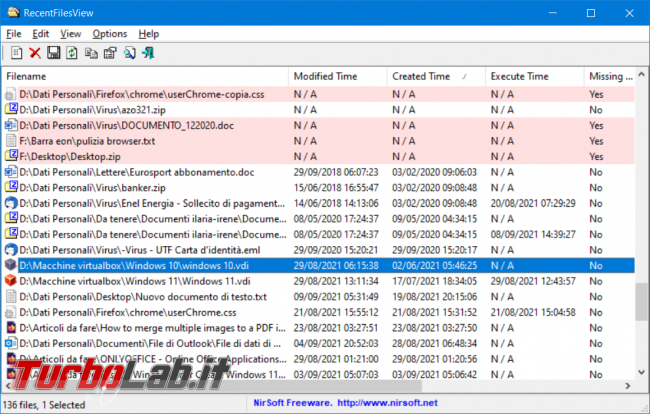This screenshot has width=650, height=414.
Task: Click Execute Time 20/08/2021 07:29:29 cell
Action: click(x=533, y=203)
